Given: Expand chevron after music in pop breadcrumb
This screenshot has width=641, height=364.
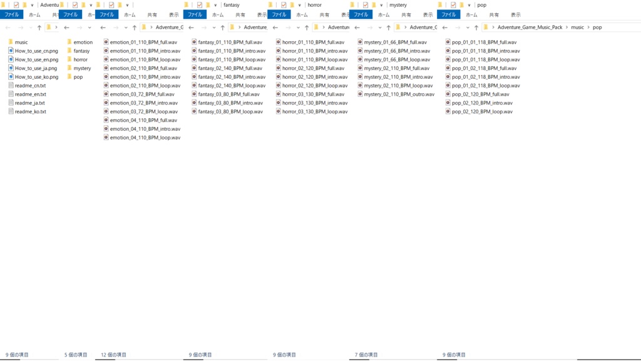Looking at the screenshot, I should (588, 28).
